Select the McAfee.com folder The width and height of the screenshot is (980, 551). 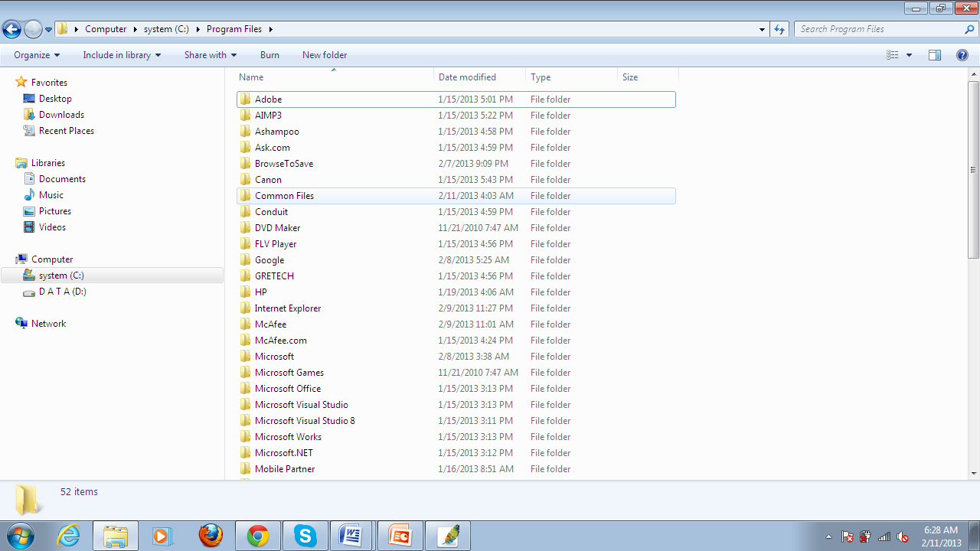(x=456, y=341)
